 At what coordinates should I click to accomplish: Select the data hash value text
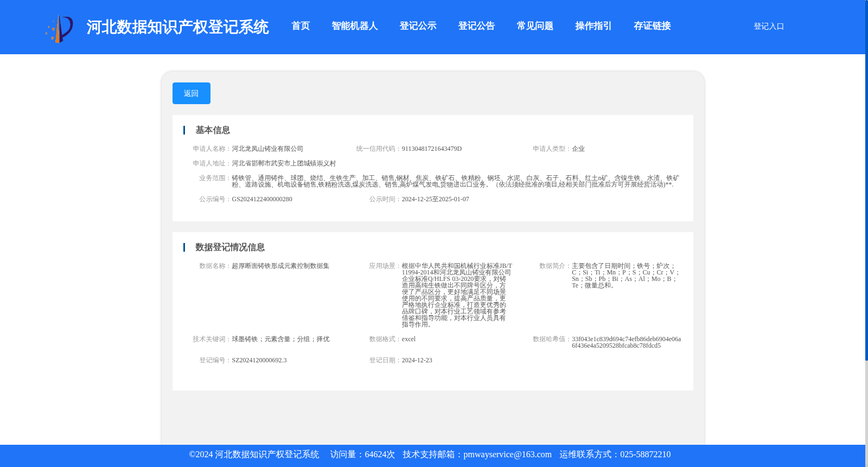[627, 342]
